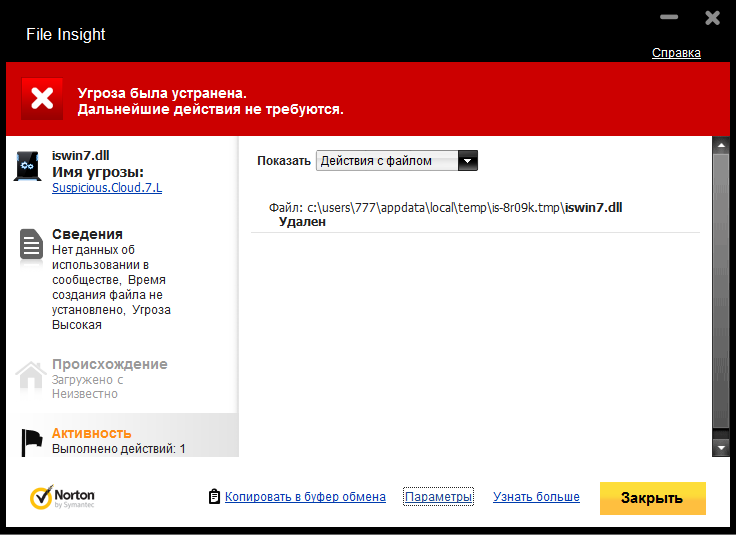Click the Удален status text

click(302, 222)
